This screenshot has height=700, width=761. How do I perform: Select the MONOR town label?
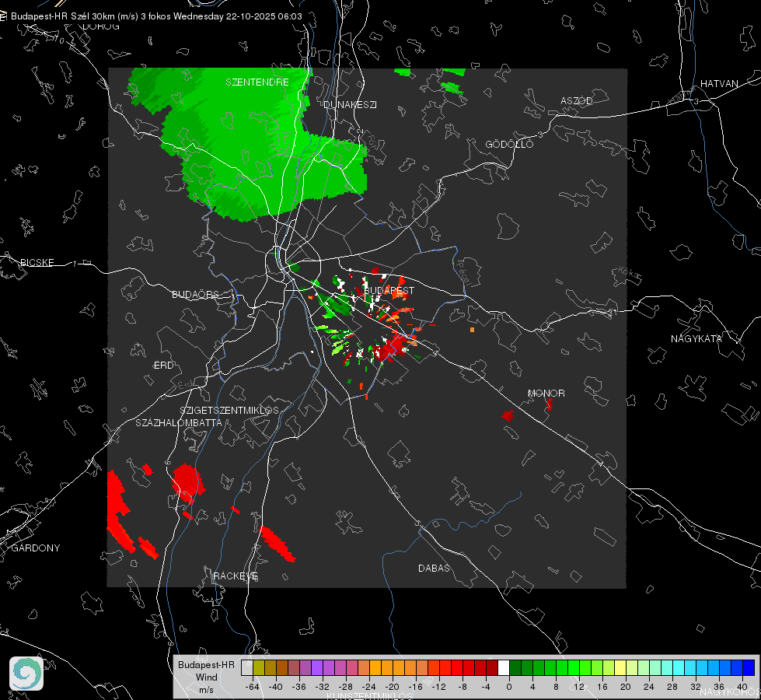[x=546, y=393]
